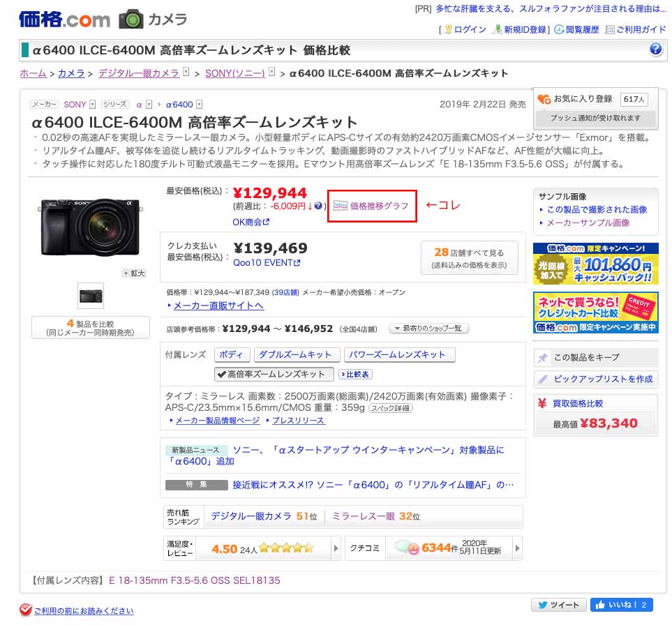Click the Twitter bird icon

coord(543,605)
